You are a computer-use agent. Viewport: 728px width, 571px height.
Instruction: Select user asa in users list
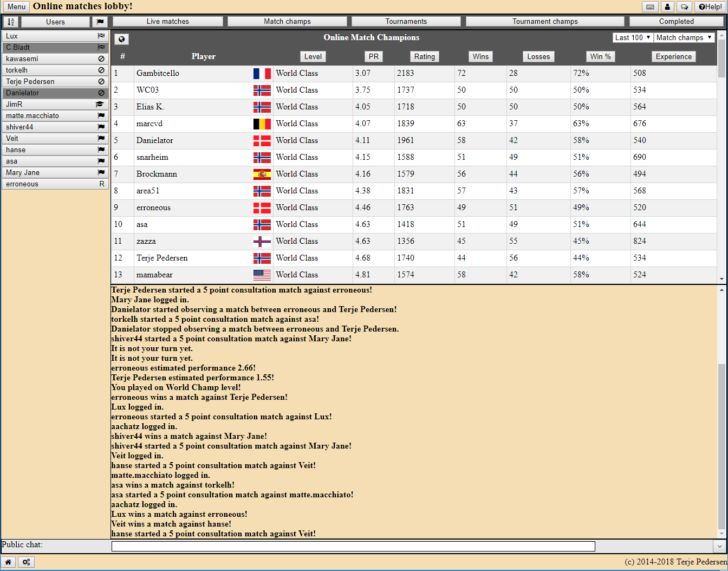pos(55,161)
